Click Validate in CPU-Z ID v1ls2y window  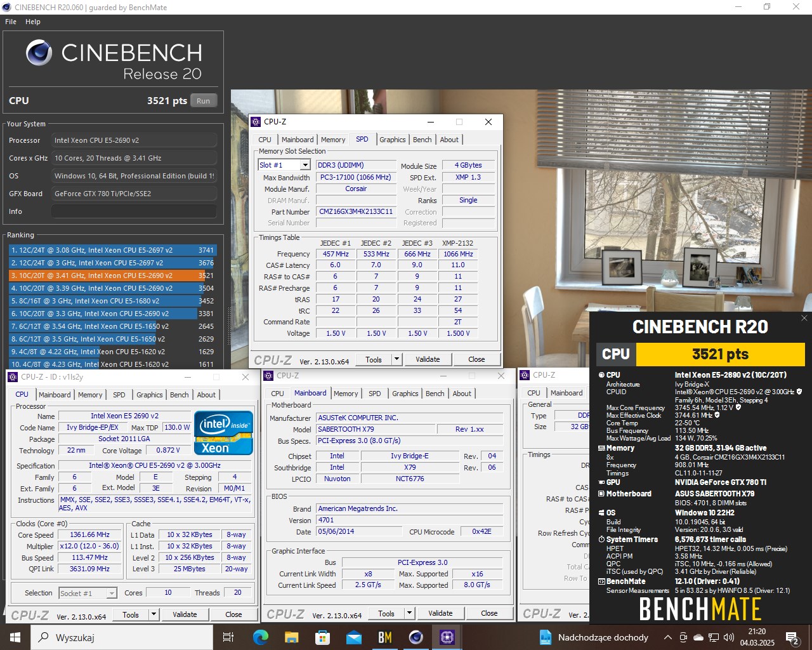coord(185,614)
